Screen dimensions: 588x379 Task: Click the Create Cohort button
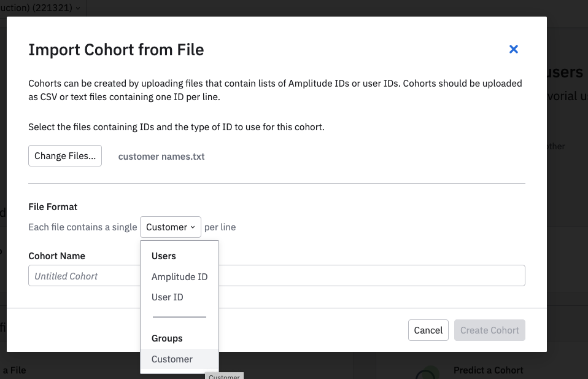pyautogui.click(x=489, y=330)
